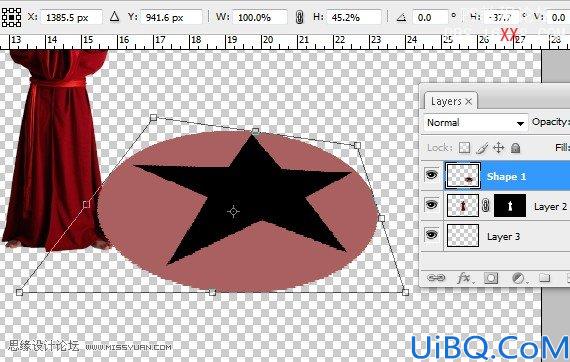Toggle relative positioning triangle icon
This screenshot has height=362, width=570.
point(115,16)
